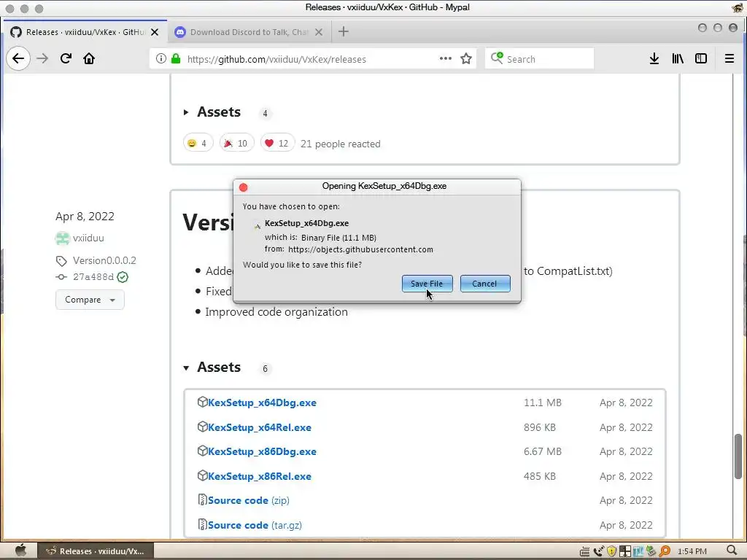
Task: Download KexSetup_x64Dbg.exe from assets list
Action: tap(262, 402)
